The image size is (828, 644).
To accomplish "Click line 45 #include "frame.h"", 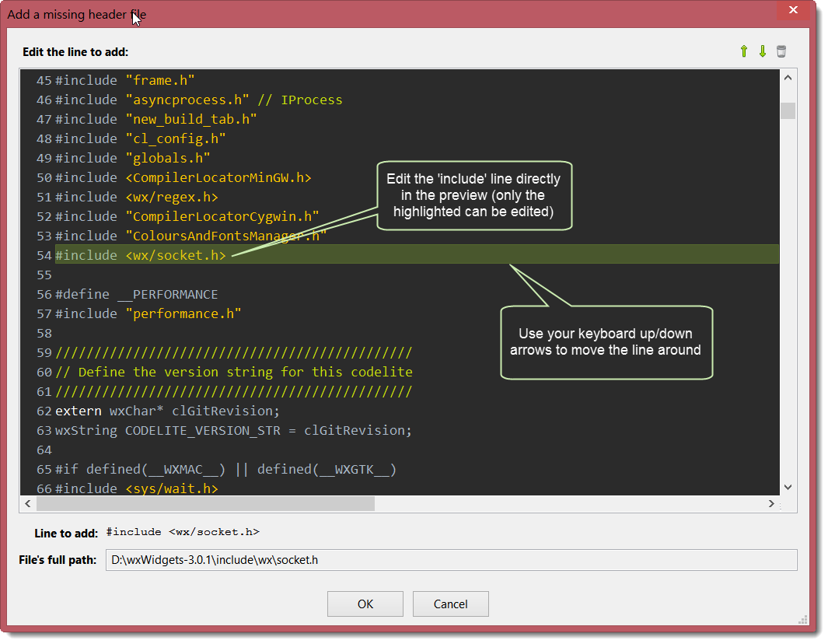I will pos(125,80).
